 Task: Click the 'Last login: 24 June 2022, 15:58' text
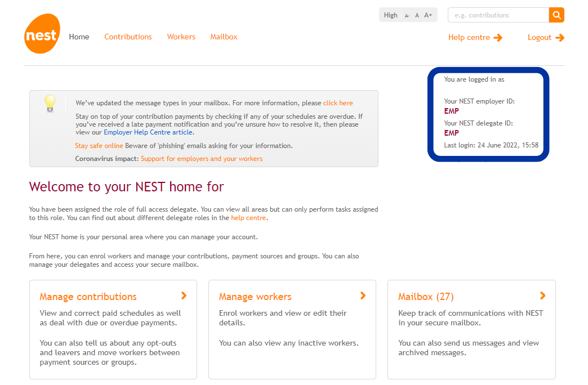(491, 145)
